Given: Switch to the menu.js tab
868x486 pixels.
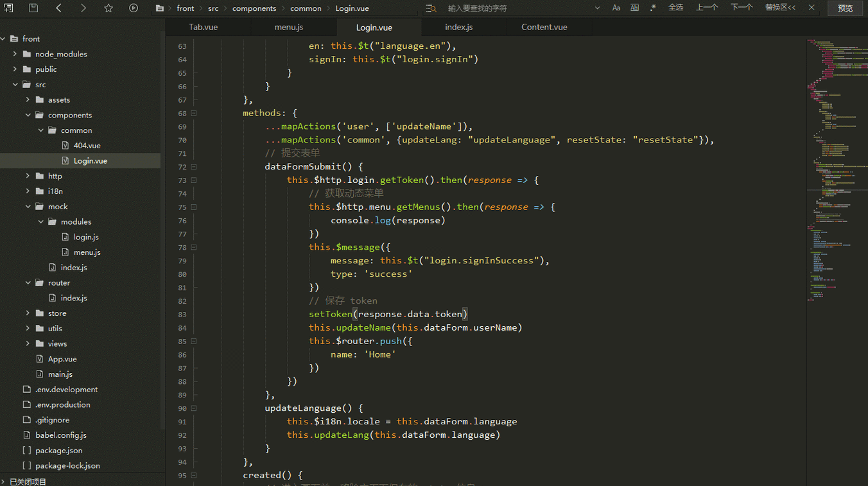Looking at the screenshot, I should click(x=289, y=27).
